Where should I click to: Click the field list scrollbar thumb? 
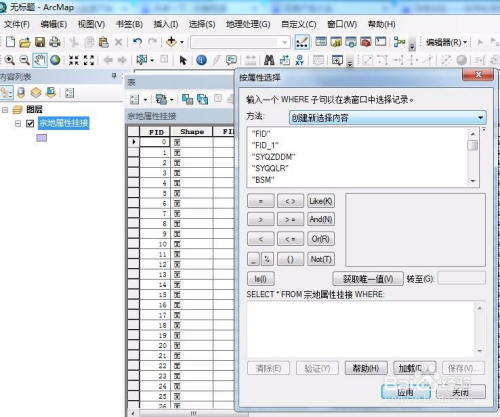[x=473, y=145]
